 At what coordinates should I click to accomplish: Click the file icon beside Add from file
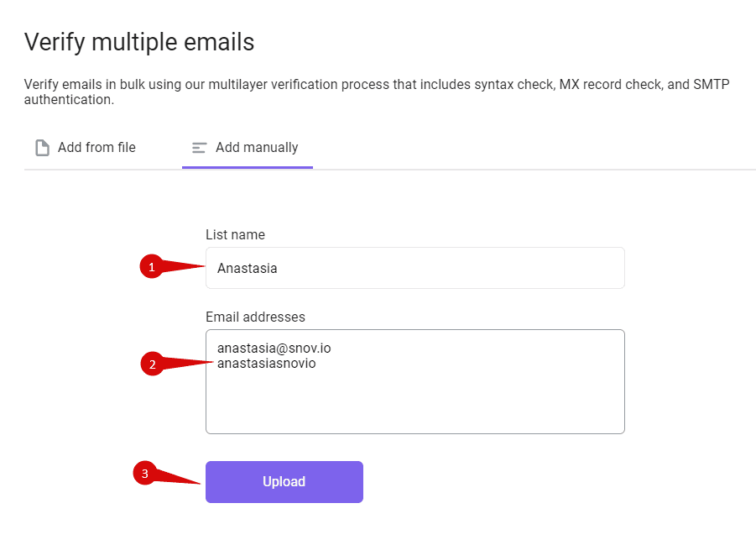(x=42, y=148)
